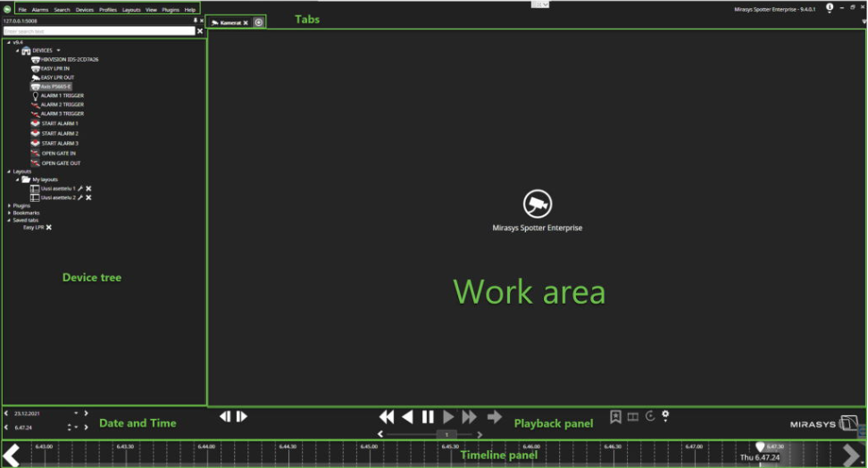
Task: Click the add bookmark star icon
Action: (x=615, y=417)
